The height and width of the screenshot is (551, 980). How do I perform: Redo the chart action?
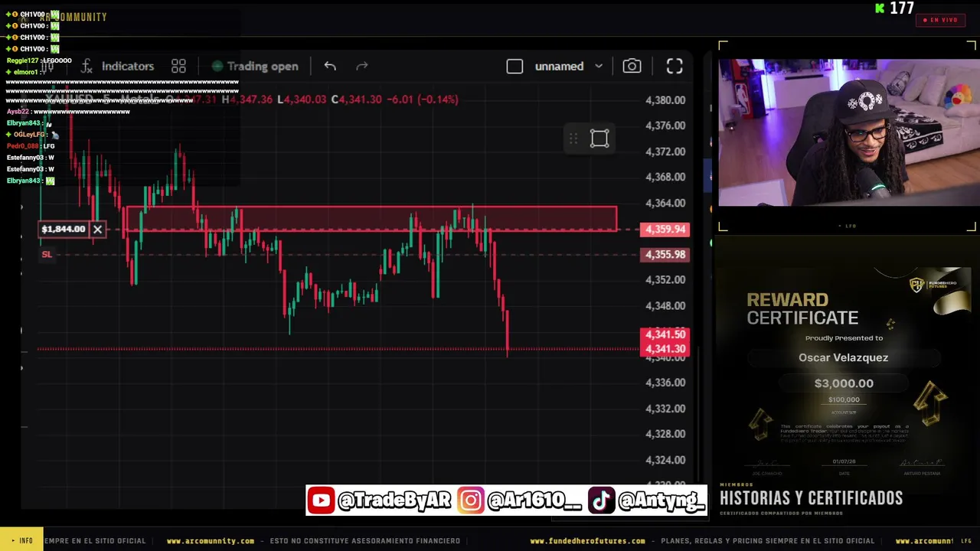[x=362, y=66]
